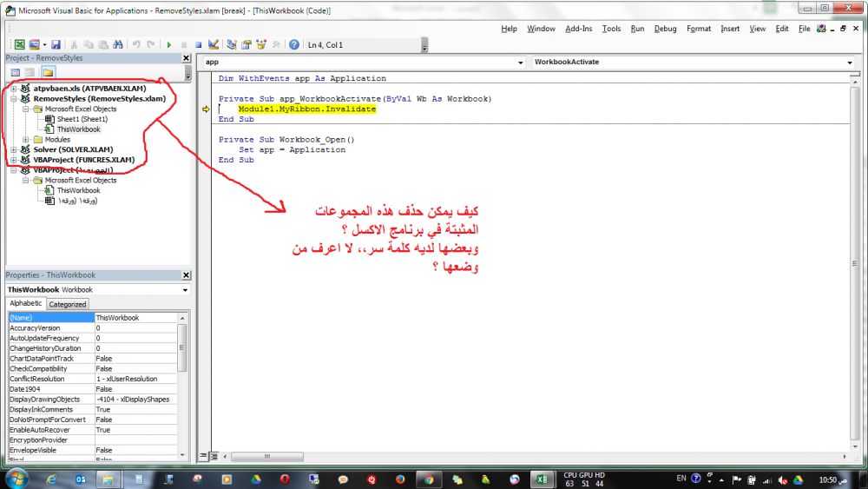
Task: Open the standard toolbar options arrow
Action: [x=424, y=46]
